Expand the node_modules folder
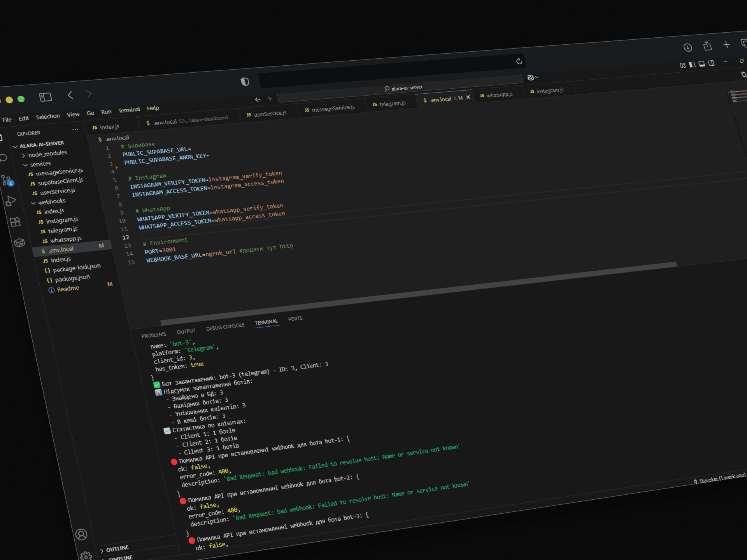Image resolution: width=747 pixels, height=560 pixels. (47, 154)
